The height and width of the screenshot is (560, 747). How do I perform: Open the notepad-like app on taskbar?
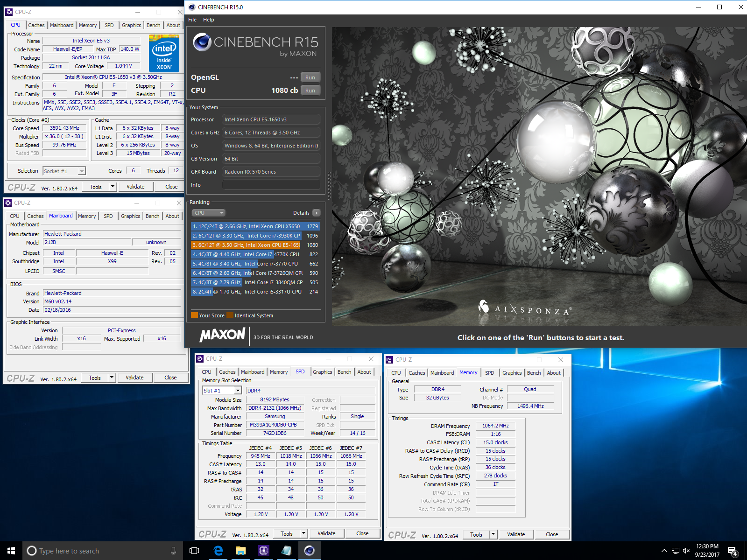(286, 551)
